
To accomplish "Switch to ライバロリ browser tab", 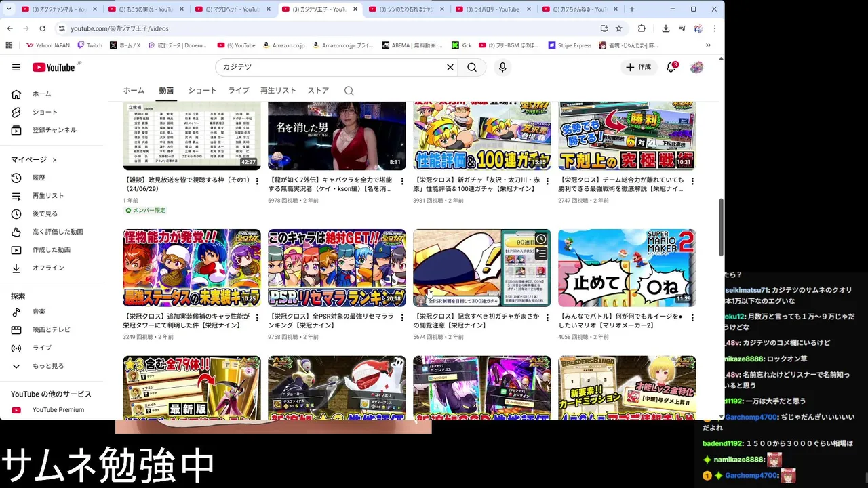I will click(494, 9).
